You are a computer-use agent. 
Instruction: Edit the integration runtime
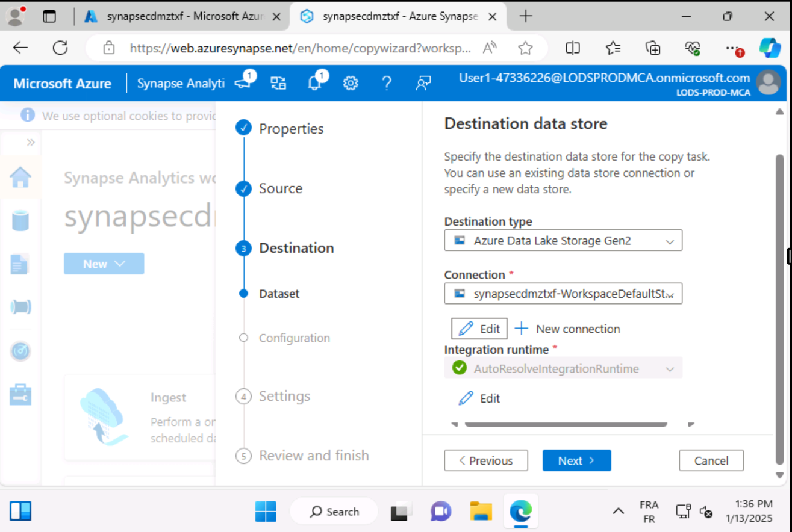coord(479,398)
